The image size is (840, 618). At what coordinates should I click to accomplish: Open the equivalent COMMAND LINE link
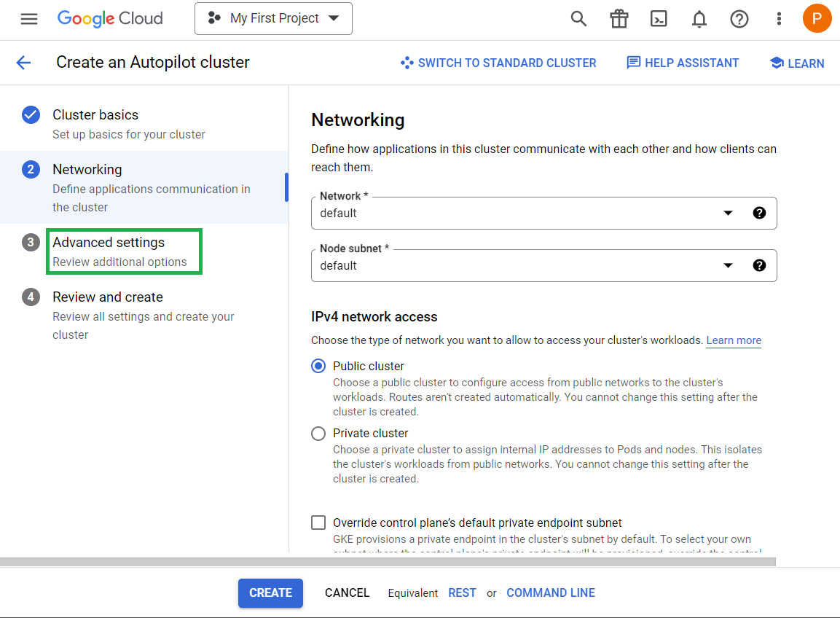[551, 592]
